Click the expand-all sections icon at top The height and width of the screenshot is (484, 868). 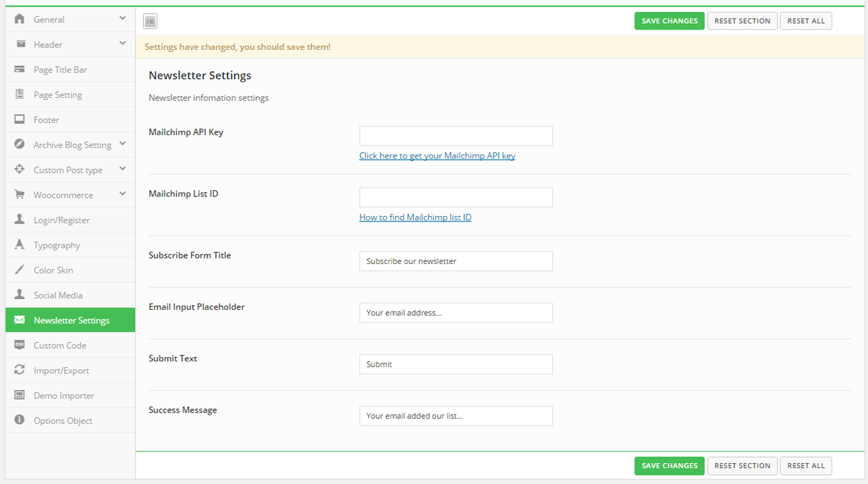(x=150, y=22)
